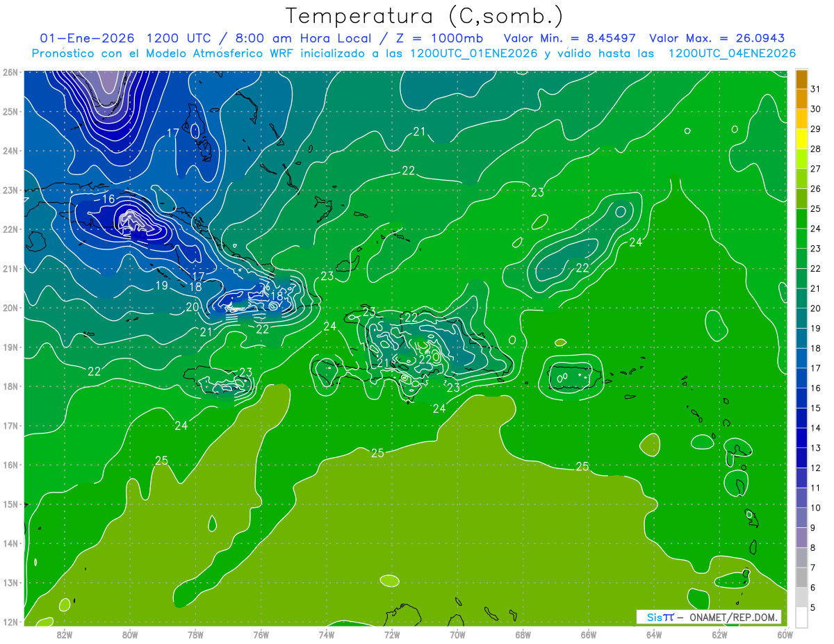Click the "23N" latitude axis label

click(10, 190)
